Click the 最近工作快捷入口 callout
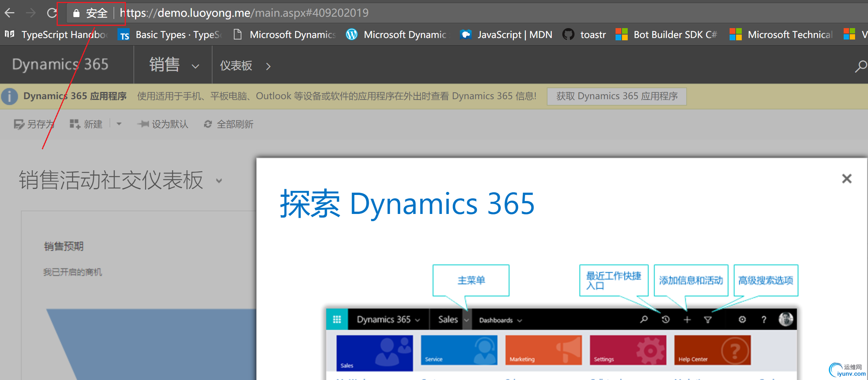 pos(614,280)
